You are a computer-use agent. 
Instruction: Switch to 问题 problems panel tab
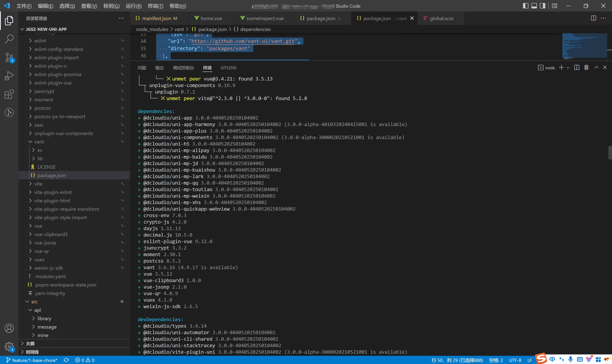142,68
